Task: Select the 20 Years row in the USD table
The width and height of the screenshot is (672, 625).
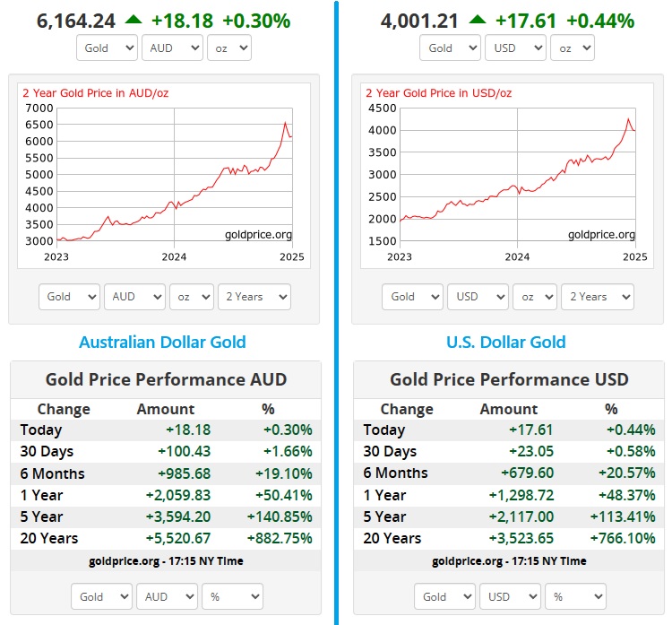Action: [x=508, y=538]
